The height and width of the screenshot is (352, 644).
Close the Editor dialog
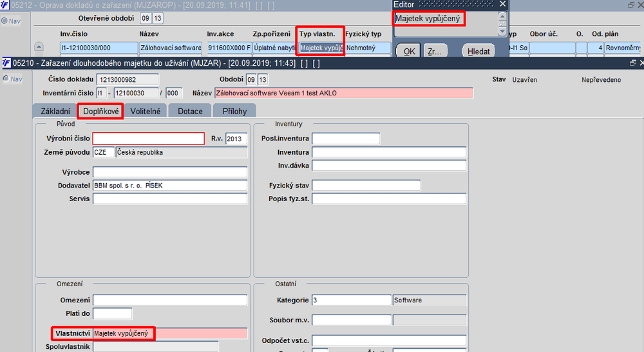(x=503, y=4)
